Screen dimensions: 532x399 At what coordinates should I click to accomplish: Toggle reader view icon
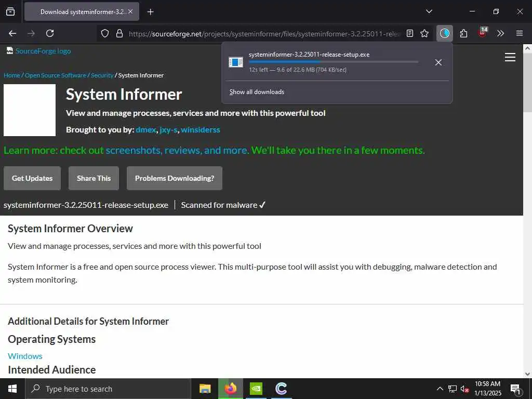[x=410, y=33]
